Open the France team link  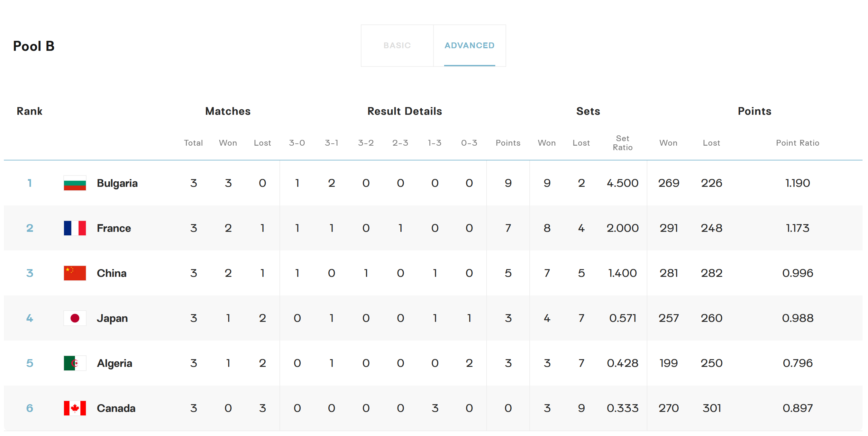click(x=114, y=228)
